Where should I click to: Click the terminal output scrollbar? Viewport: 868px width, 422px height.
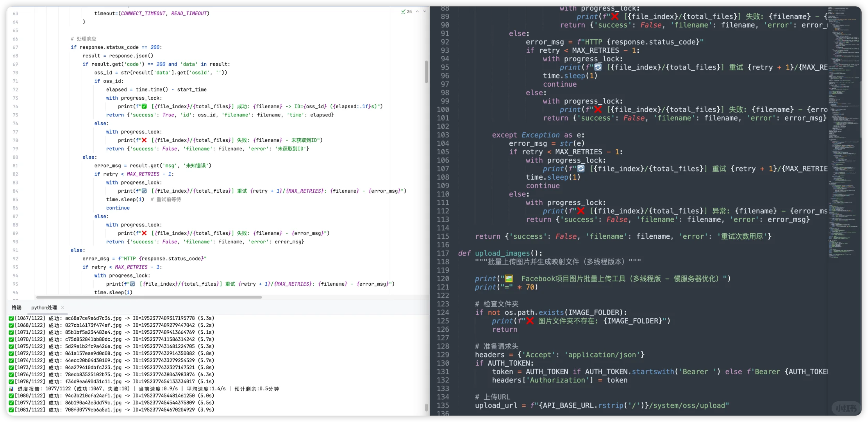[426, 407]
